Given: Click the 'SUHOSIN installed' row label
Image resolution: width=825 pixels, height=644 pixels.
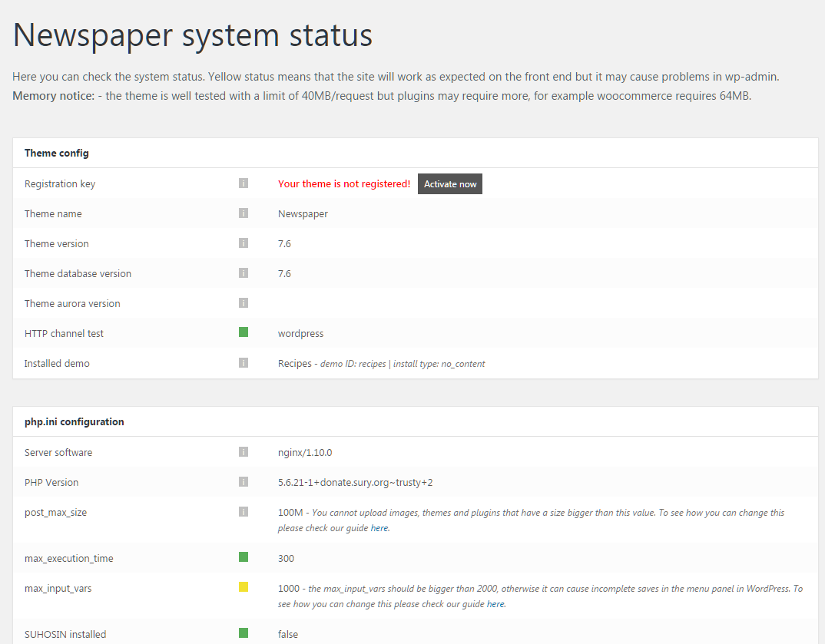Looking at the screenshot, I should [x=65, y=634].
